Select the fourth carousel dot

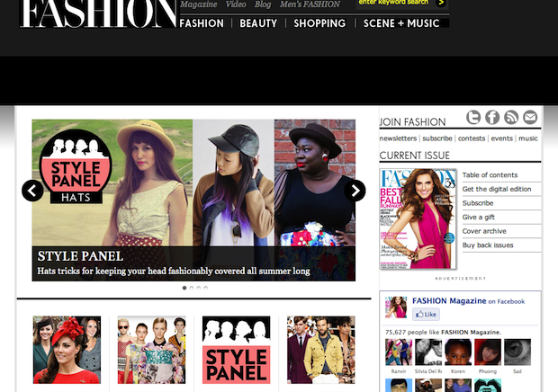click(205, 288)
